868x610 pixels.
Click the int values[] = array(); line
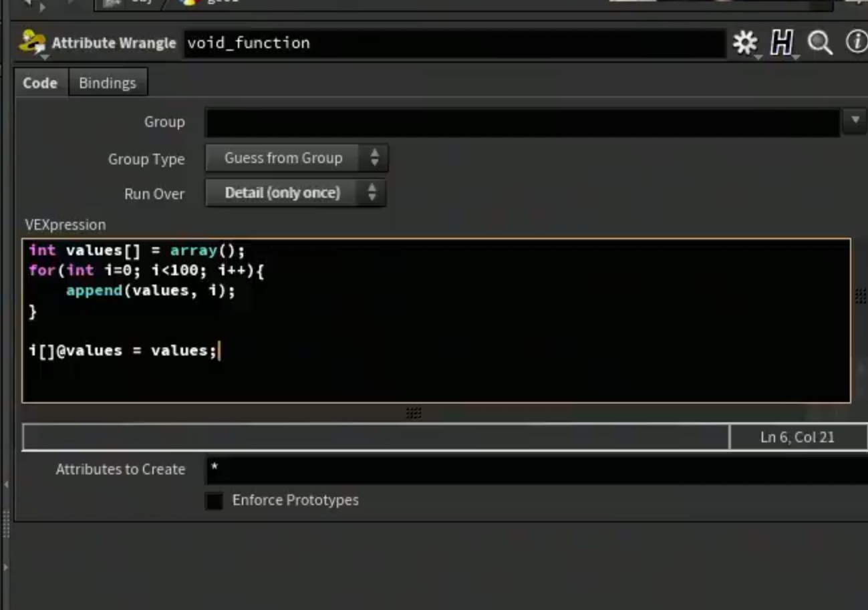pos(137,251)
